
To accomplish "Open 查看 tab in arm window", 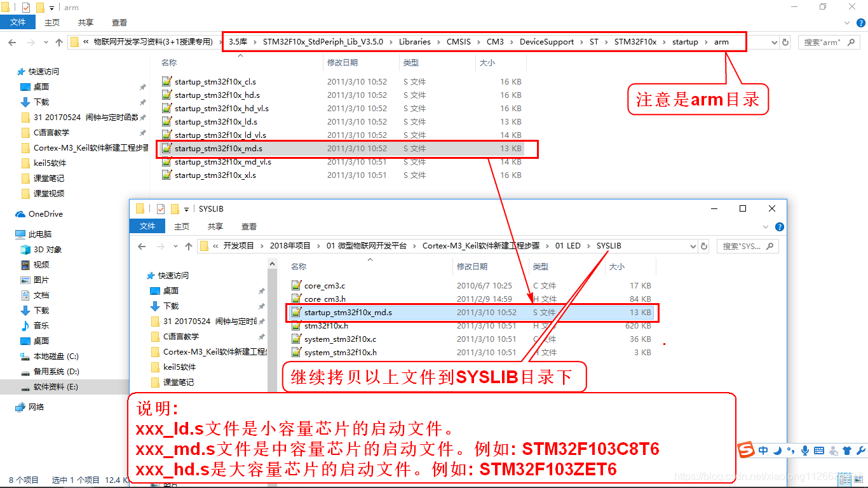I will point(119,22).
